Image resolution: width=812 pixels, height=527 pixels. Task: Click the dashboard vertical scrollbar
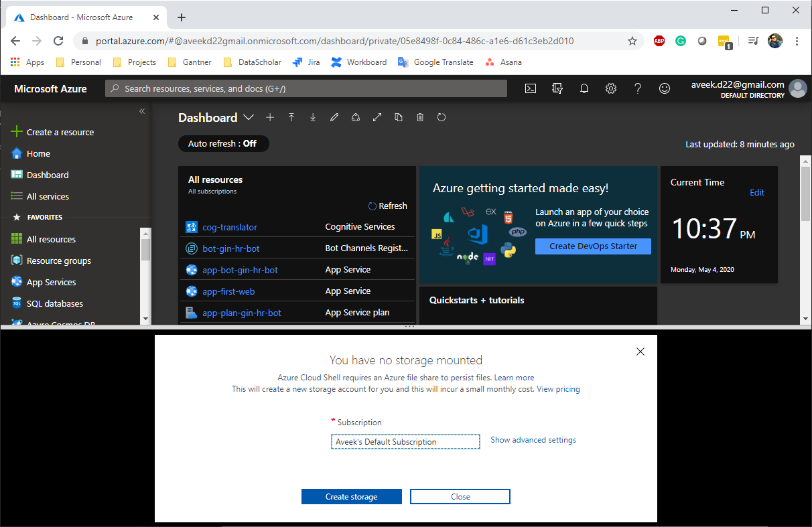point(805,195)
